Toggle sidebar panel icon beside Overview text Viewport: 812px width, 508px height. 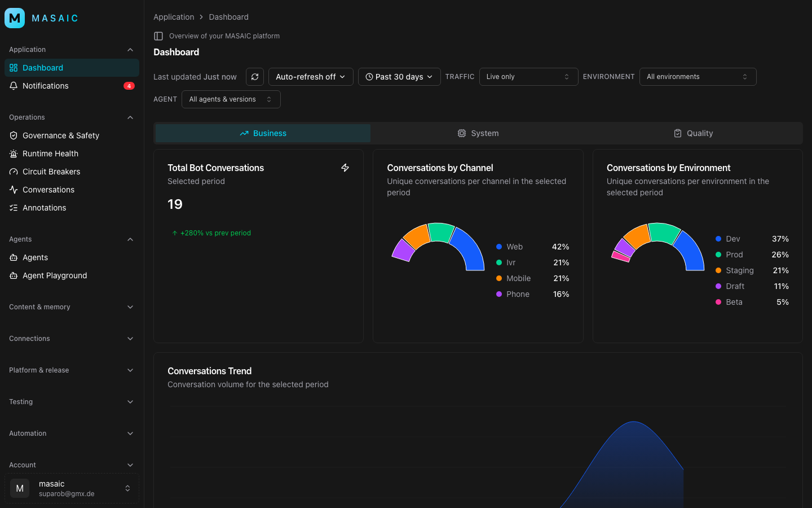tap(158, 36)
